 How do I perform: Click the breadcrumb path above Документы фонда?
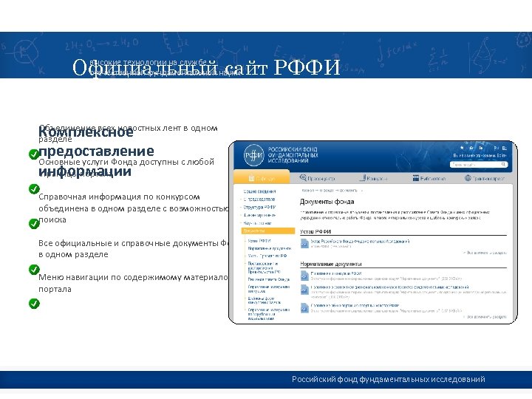tap(332, 191)
